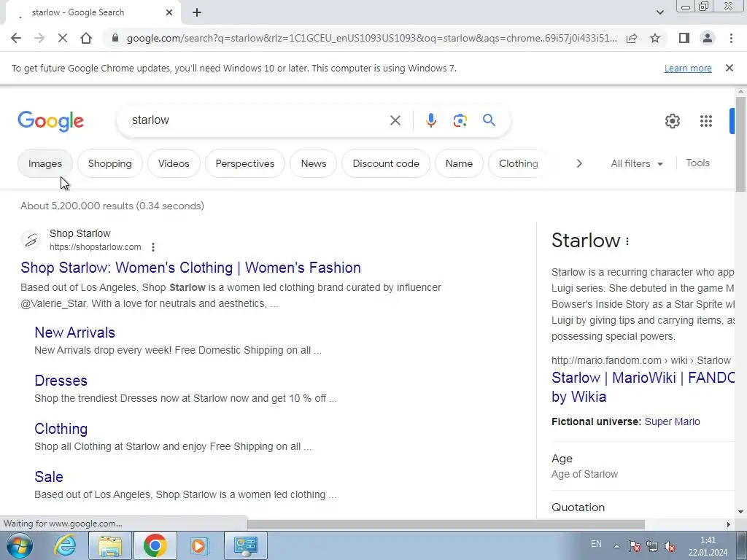Click the shopstarlow.com URL text
Image resolution: width=747 pixels, height=560 pixels.
pos(96,247)
